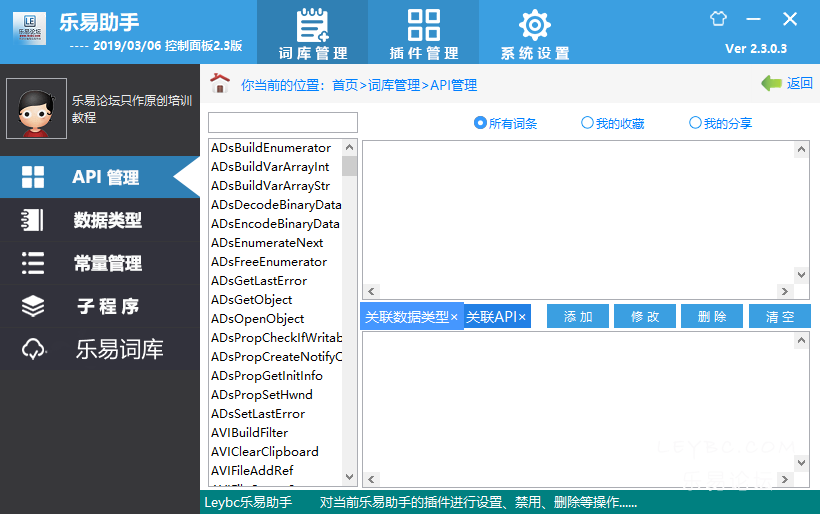
Task: Click the user avatar picture
Action: tap(36, 109)
